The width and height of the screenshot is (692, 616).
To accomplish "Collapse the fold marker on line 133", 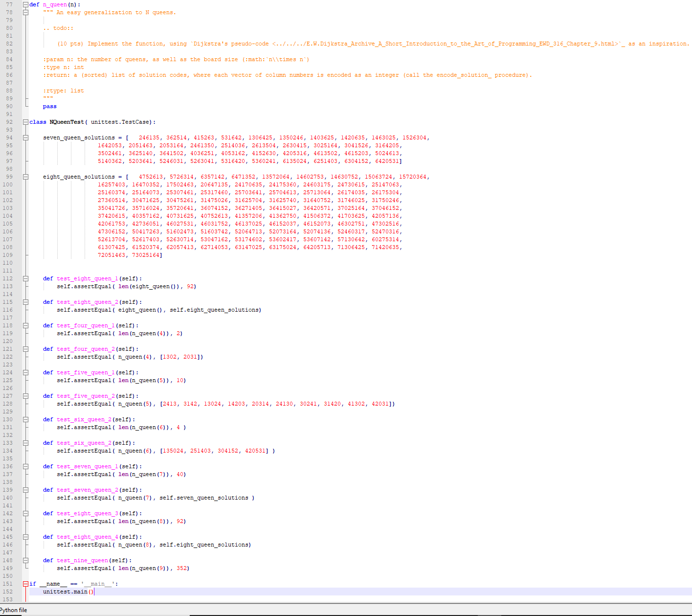I will 25,443.
